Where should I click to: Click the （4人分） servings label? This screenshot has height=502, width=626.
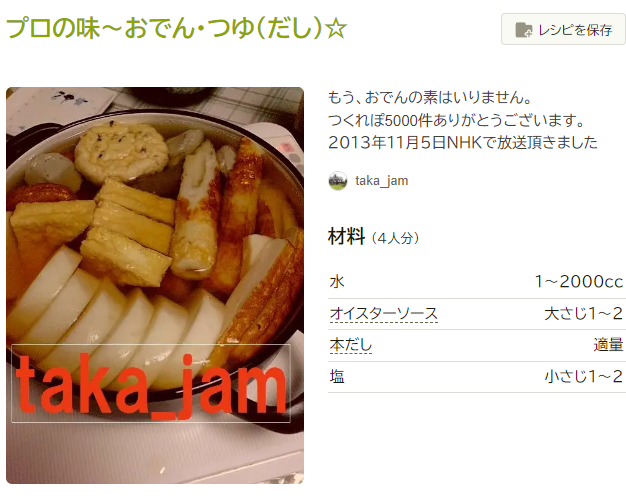pyautogui.click(x=395, y=238)
